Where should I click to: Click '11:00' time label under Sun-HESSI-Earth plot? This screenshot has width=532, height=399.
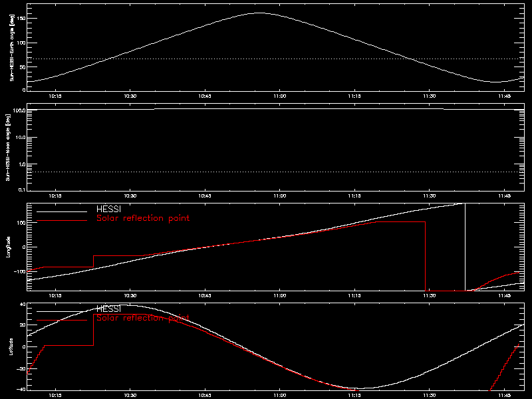click(x=279, y=96)
